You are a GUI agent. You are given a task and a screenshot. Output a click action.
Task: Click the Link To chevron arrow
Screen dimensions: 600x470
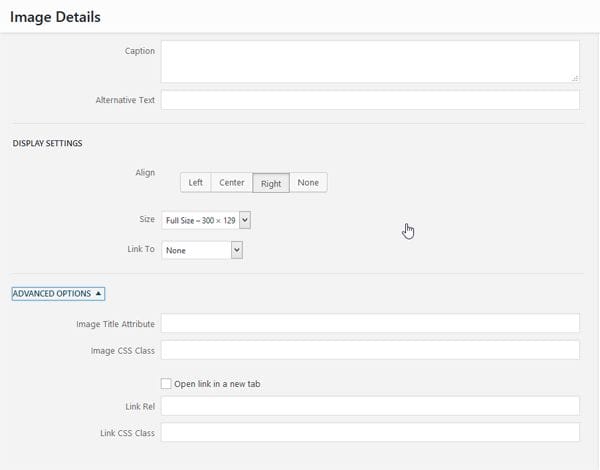pyautogui.click(x=237, y=250)
